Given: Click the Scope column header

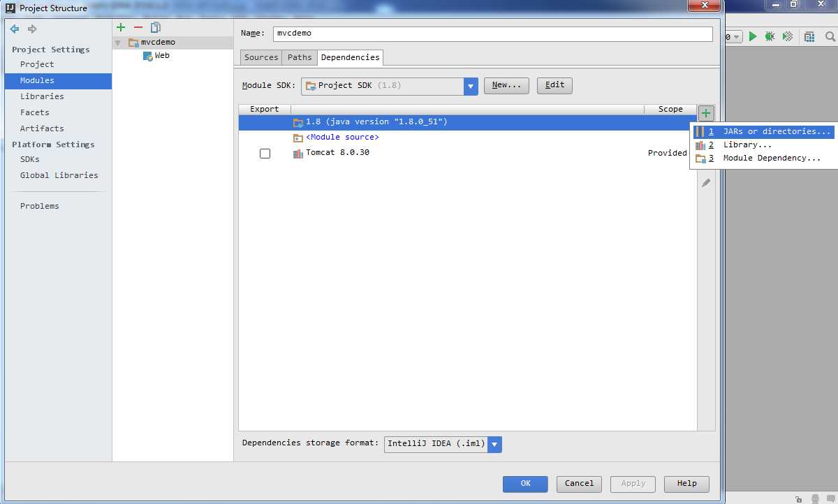Looking at the screenshot, I should pos(670,110).
